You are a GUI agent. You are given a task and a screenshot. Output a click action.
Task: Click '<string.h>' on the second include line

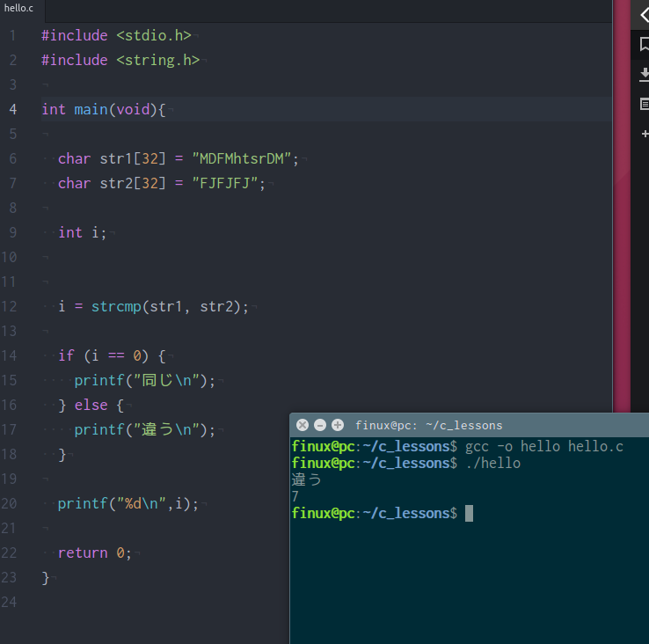pyautogui.click(x=157, y=61)
